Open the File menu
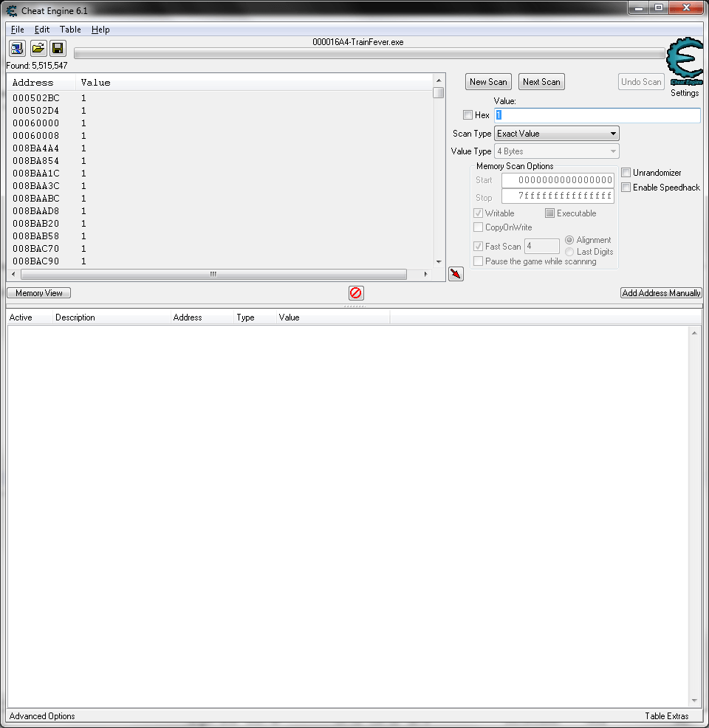Image resolution: width=709 pixels, height=728 pixels. coord(18,30)
